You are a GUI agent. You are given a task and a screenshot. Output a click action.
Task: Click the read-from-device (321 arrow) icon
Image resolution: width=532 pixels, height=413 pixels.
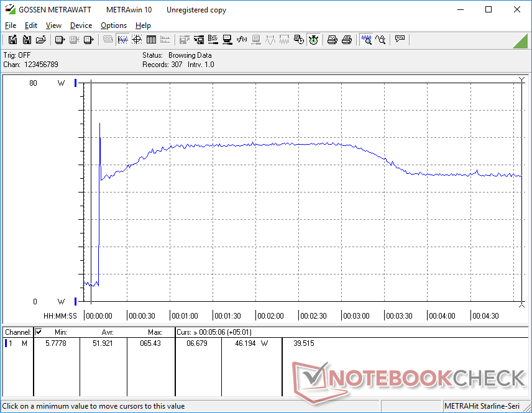coord(60,40)
